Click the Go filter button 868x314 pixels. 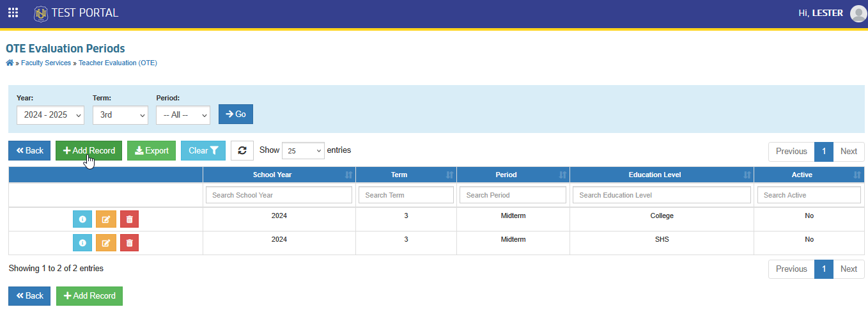tap(236, 114)
